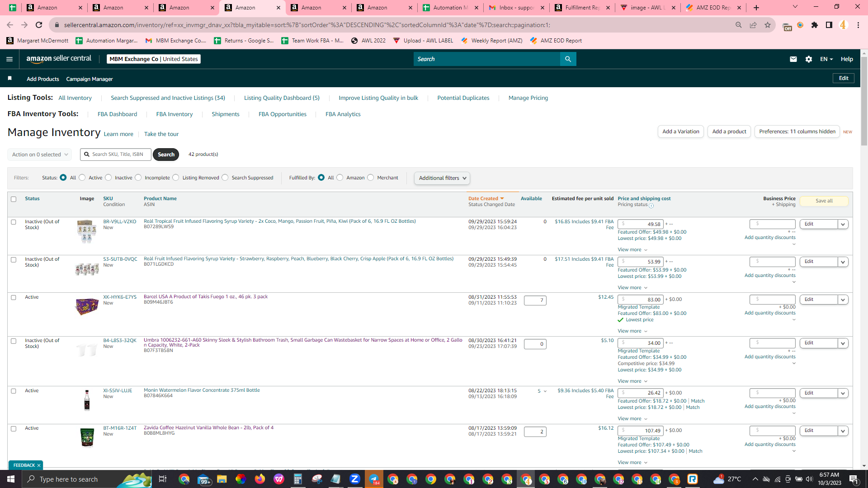Reload the page with browser refresh icon
Image resolution: width=868 pixels, height=488 pixels.
(39, 25)
